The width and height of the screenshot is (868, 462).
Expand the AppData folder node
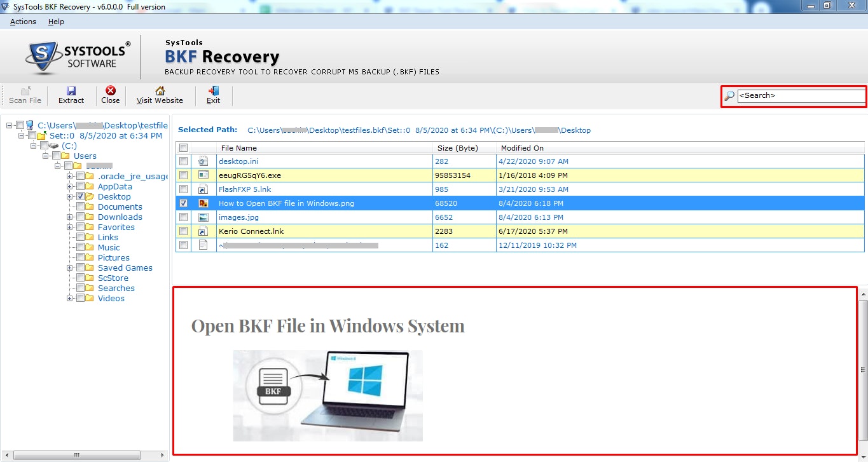coord(70,186)
